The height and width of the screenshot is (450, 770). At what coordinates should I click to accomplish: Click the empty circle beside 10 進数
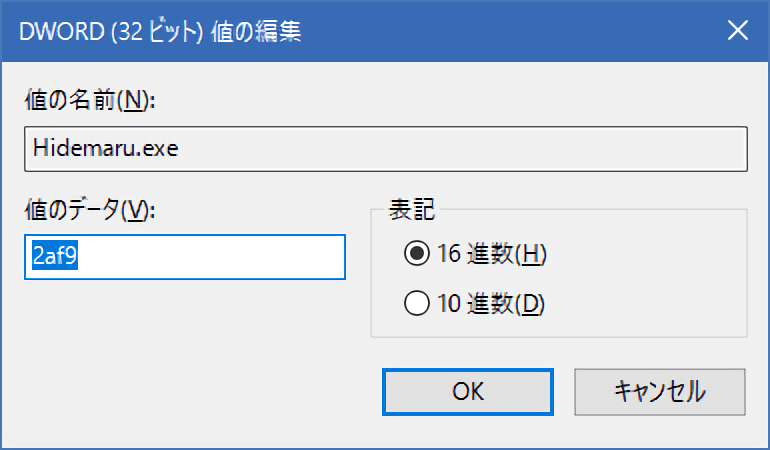pos(415,302)
